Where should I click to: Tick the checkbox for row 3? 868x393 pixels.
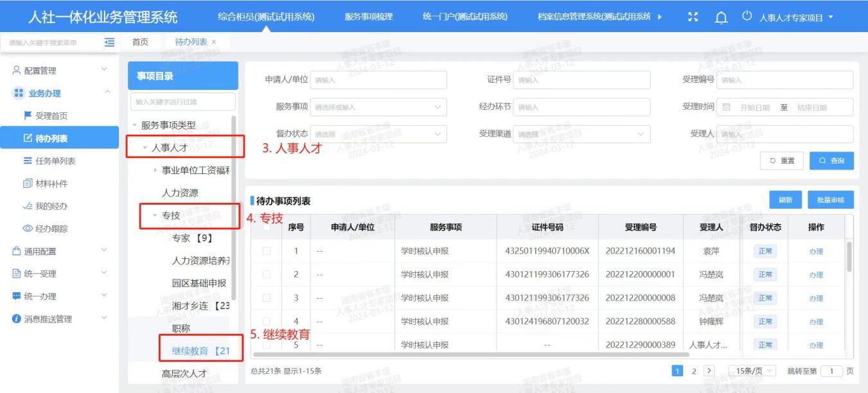coord(267,298)
